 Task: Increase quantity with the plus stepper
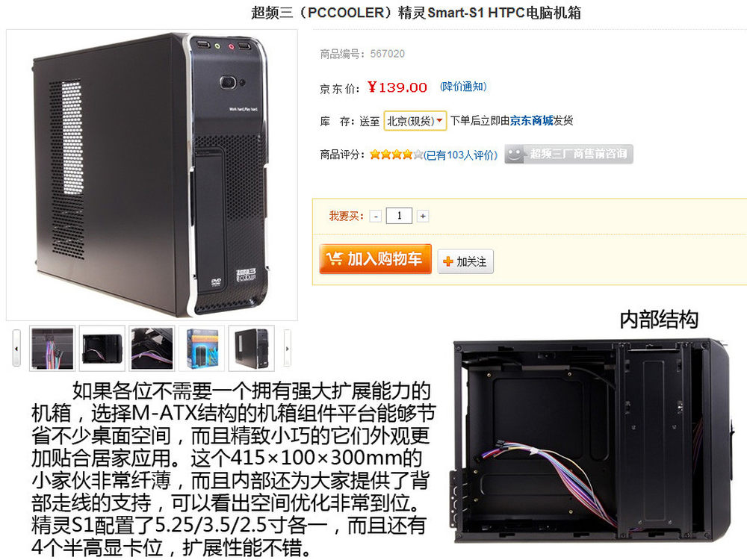point(423,217)
